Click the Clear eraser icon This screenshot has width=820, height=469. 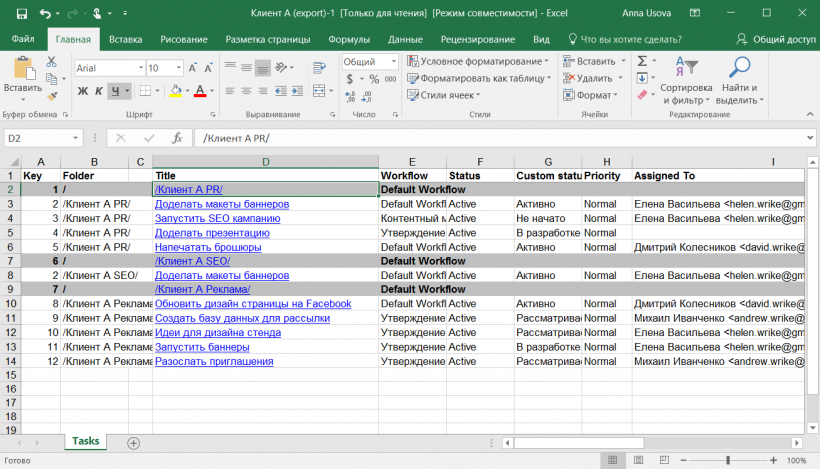tap(642, 95)
